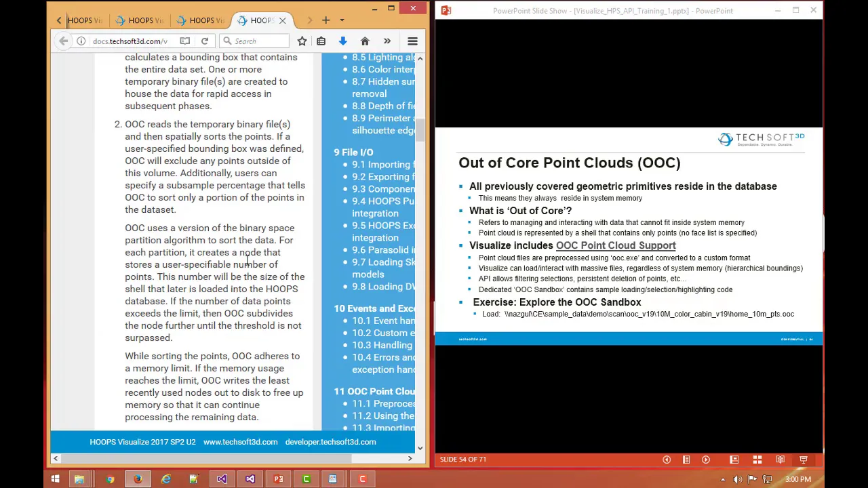Switch PowerPoint to Reading view

point(781,460)
